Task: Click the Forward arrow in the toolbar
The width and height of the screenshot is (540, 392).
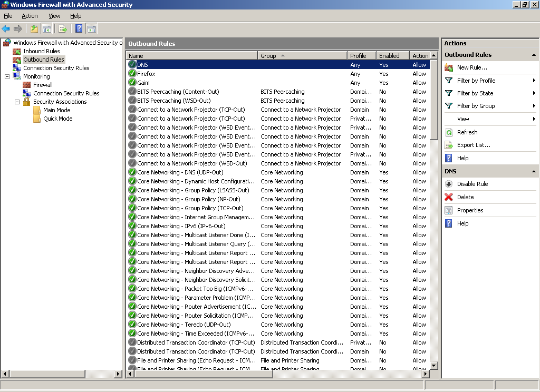Action: 17,28
